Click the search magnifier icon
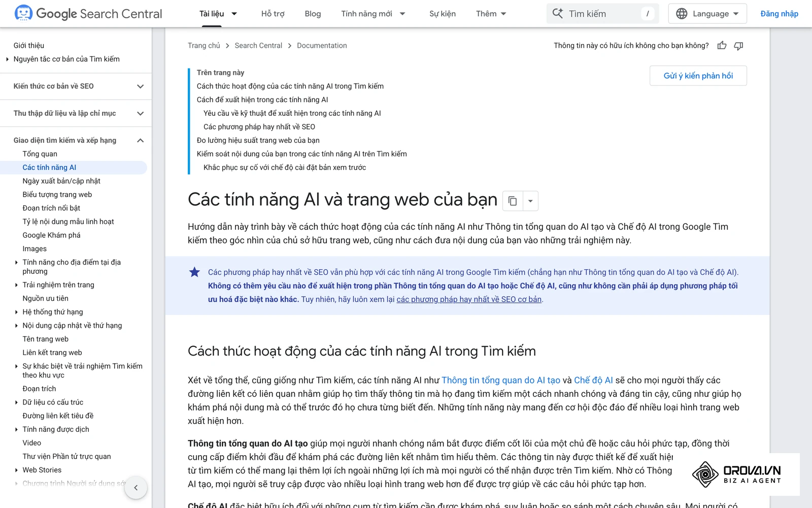The image size is (812, 508). pos(557,14)
